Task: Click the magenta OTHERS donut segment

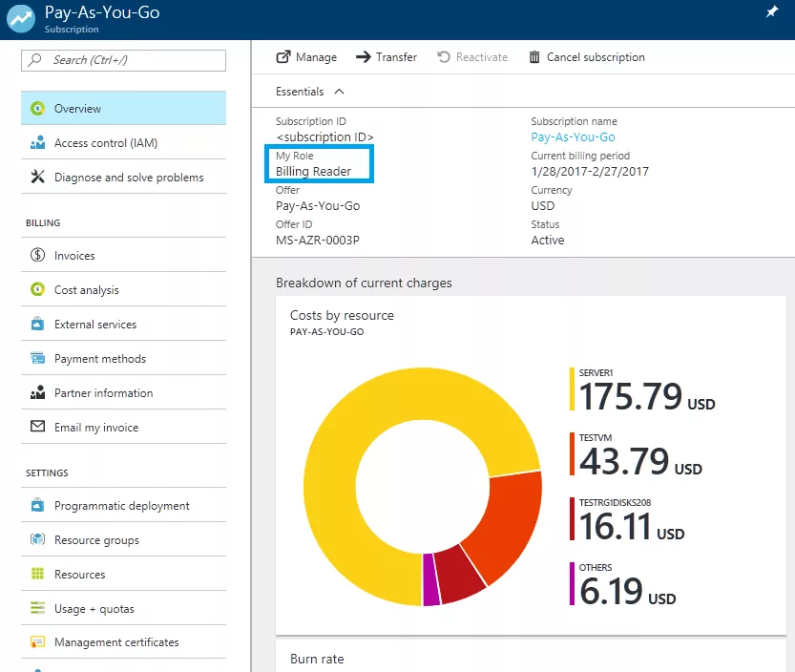Action: pyautogui.click(x=430, y=579)
